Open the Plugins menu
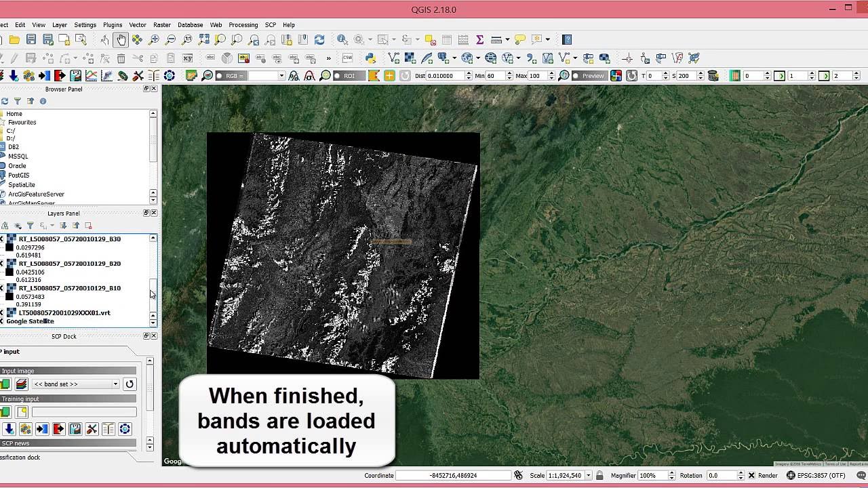 113,25
